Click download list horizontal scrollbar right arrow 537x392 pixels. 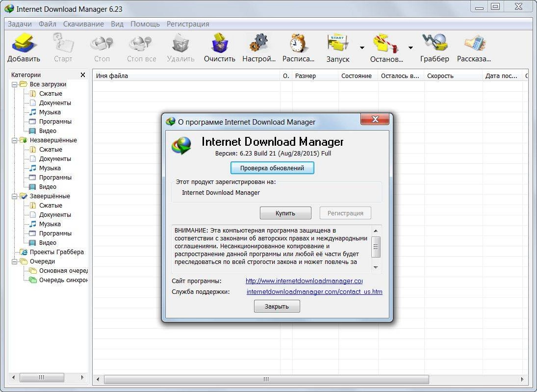522,379
